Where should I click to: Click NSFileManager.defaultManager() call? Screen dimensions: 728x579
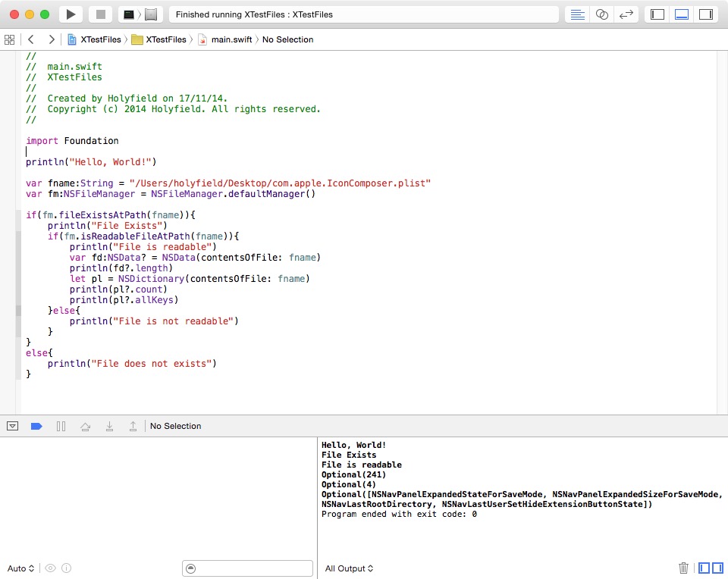pos(233,194)
